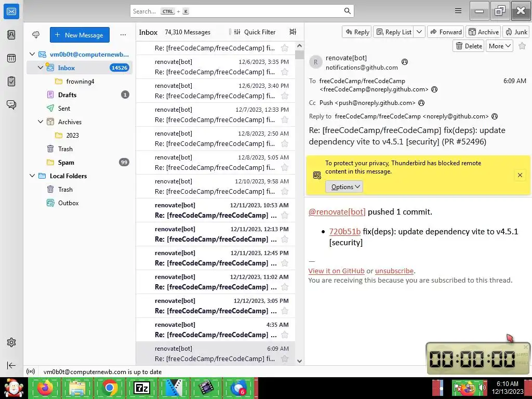Click the Forward button
Image resolution: width=532 pixels, height=399 pixels.
coord(446,32)
